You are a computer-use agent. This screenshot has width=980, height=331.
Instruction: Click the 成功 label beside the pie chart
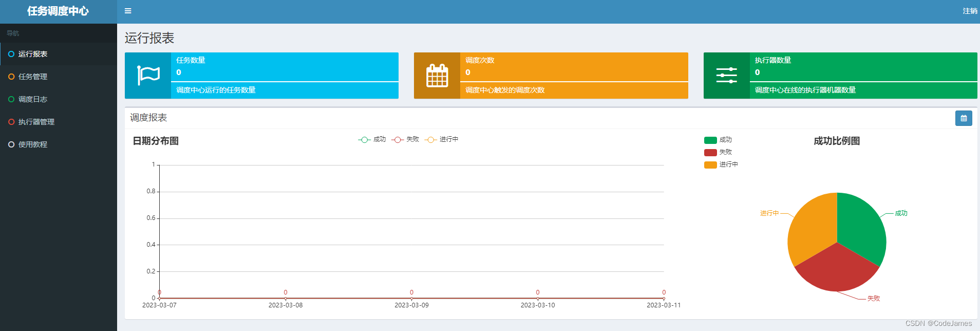pos(901,213)
